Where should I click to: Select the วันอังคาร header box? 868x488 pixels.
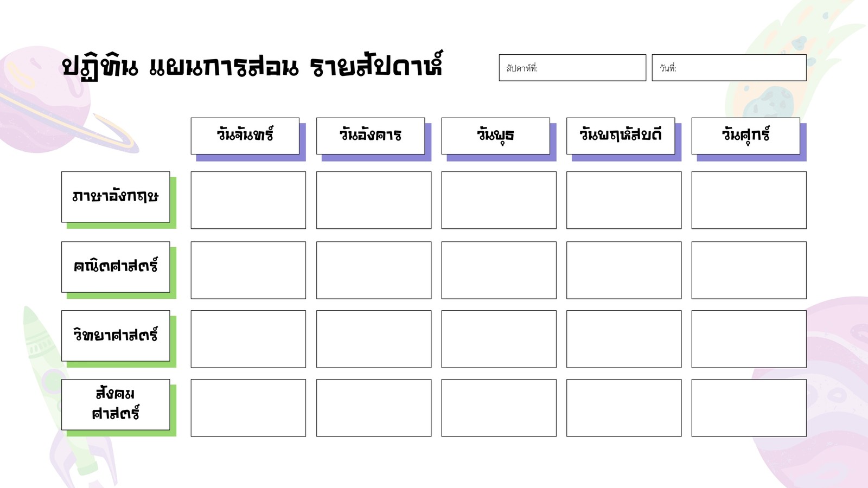(371, 136)
